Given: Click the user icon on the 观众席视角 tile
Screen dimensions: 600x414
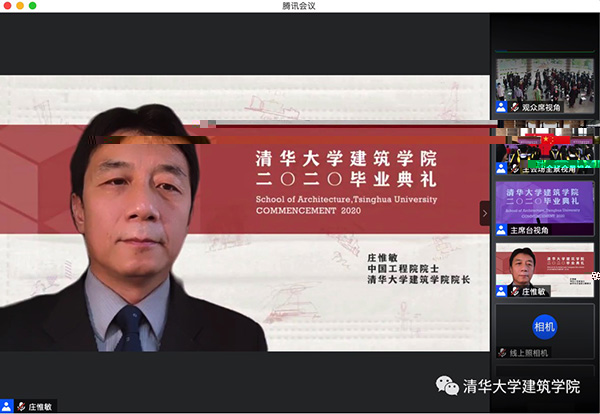Looking at the screenshot, I should 501,107.
